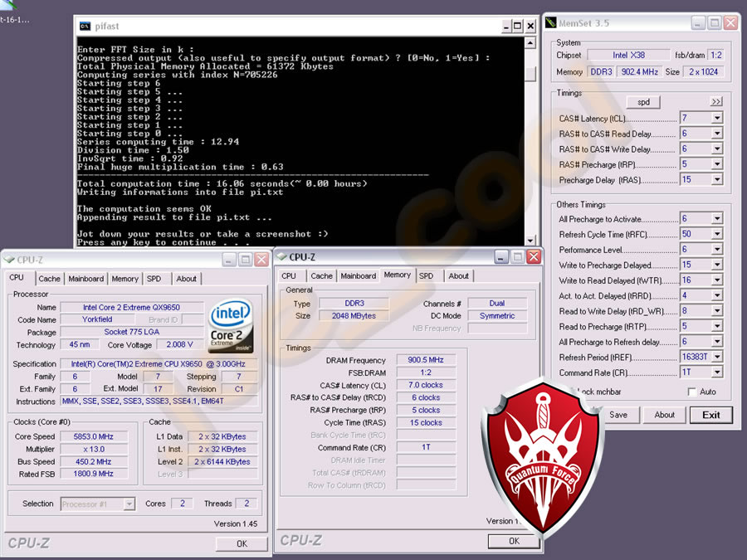Open the Write to Precharge Delayed dropdown
The width and height of the screenshot is (747, 560).
(717, 265)
